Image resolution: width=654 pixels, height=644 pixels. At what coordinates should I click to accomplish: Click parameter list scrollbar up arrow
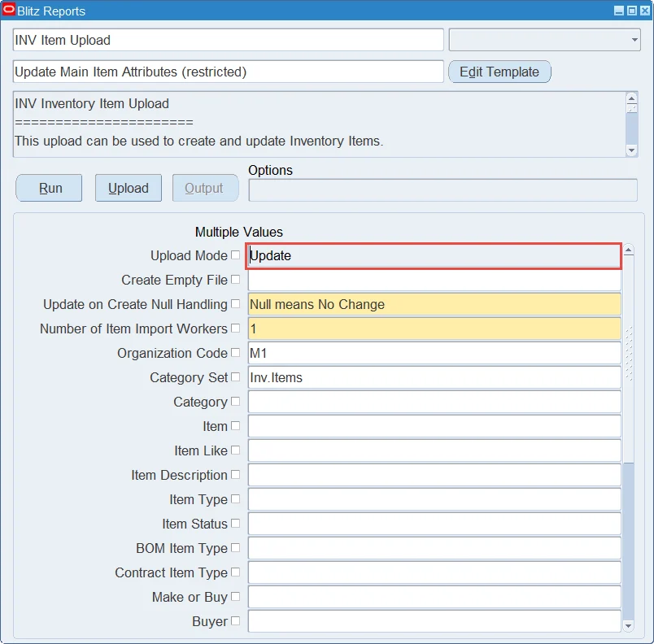629,250
